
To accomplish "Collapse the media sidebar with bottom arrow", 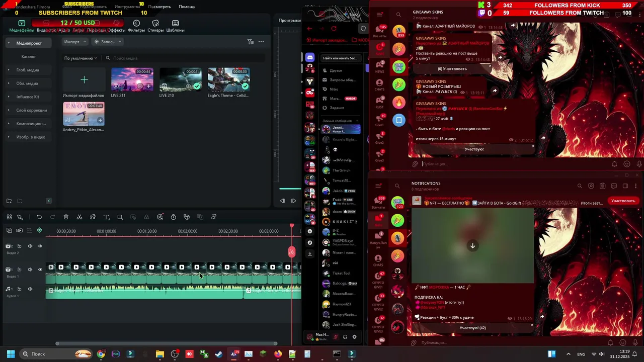I will [49, 201].
